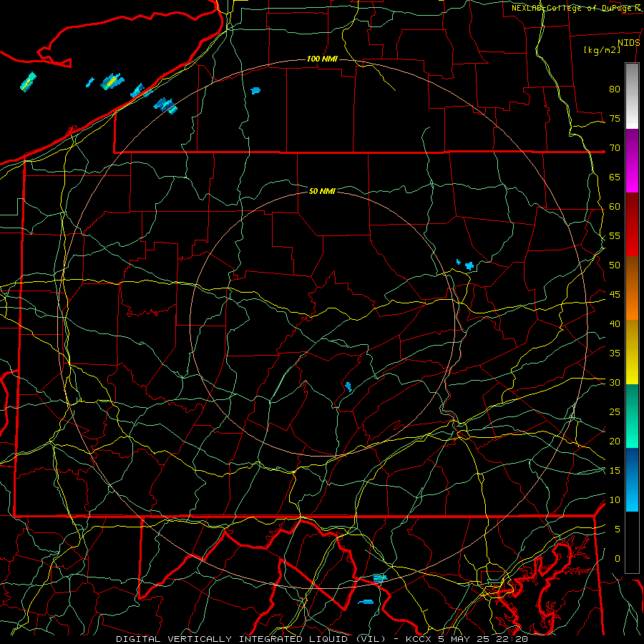Click the scale value "80"
The height and width of the screenshot is (644, 644).
coord(615,89)
